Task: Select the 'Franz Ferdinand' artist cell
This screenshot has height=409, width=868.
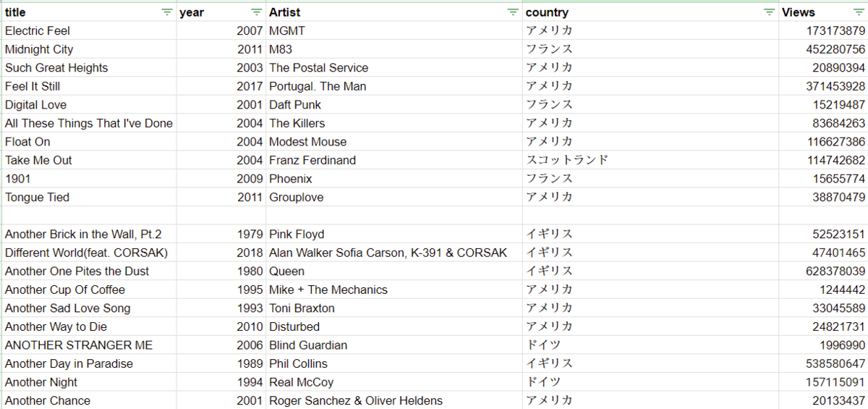Action: 394,160
